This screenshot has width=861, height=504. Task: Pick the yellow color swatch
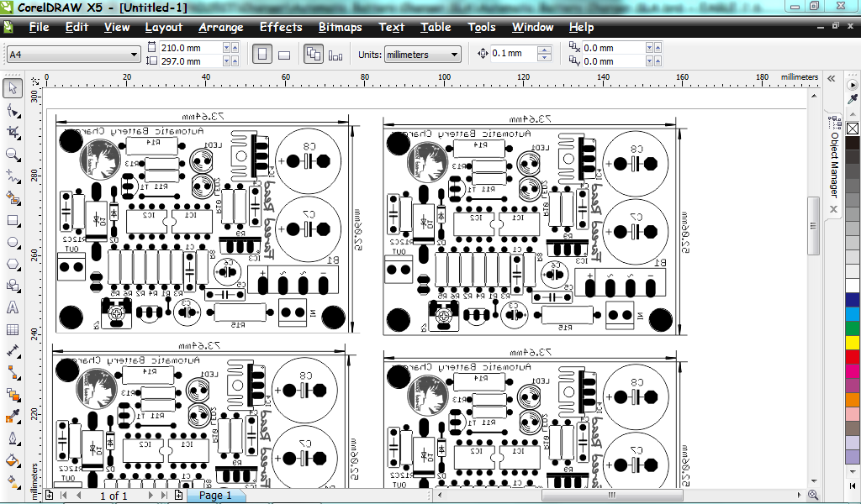tap(853, 343)
